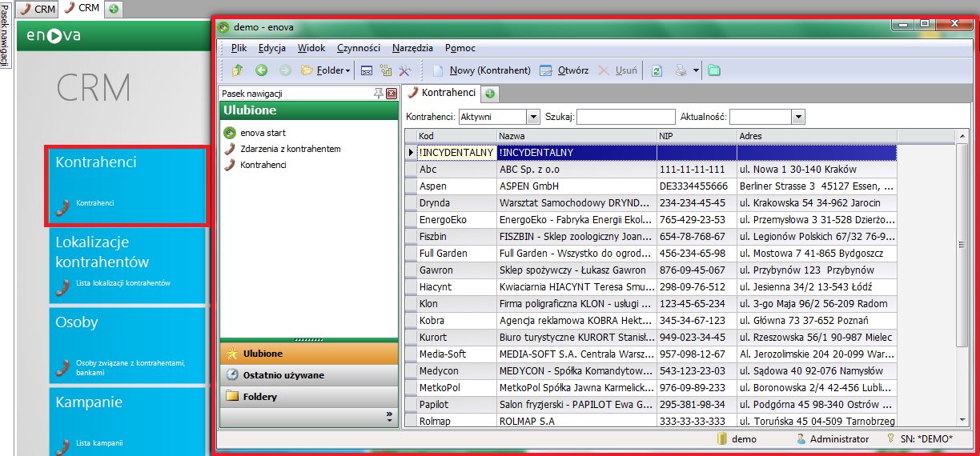This screenshot has height=456, width=980.
Task: Open the Narzędzia menu
Action: [413, 48]
